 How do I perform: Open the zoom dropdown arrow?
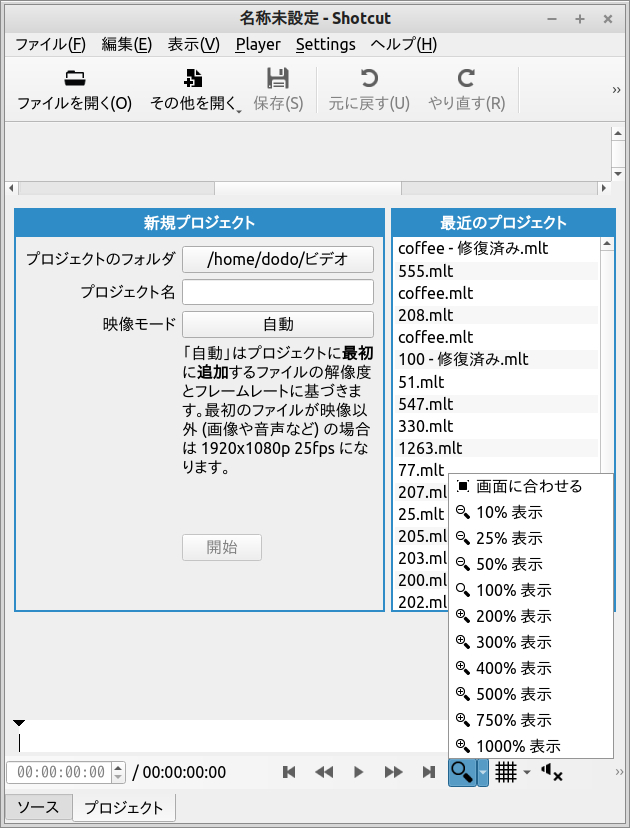coord(483,773)
